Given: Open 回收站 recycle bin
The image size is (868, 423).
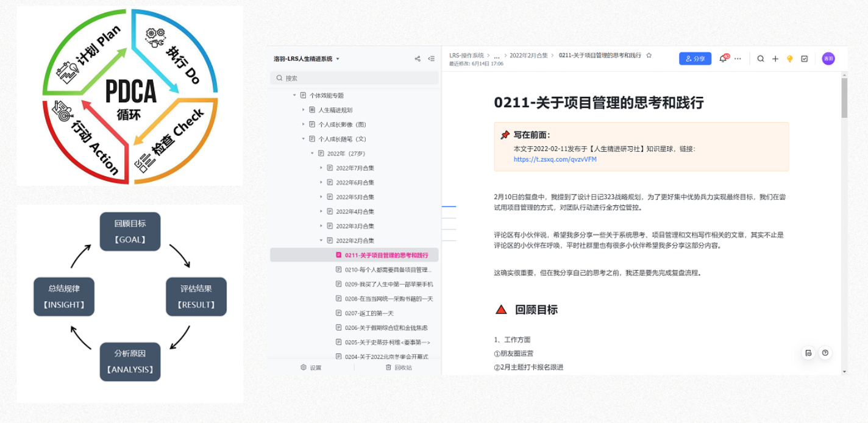Looking at the screenshot, I should (x=399, y=368).
